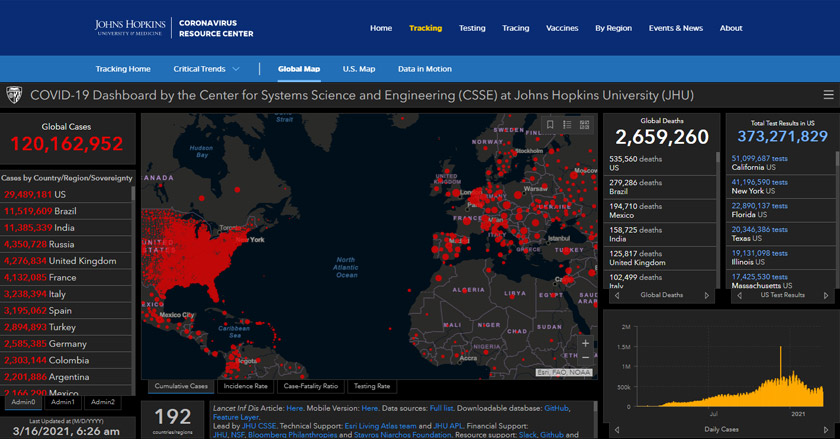The height and width of the screenshot is (439, 840).
Task: Open the hamburger menu icon on dashboard title bar
Action: pyautogui.click(x=828, y=95)
